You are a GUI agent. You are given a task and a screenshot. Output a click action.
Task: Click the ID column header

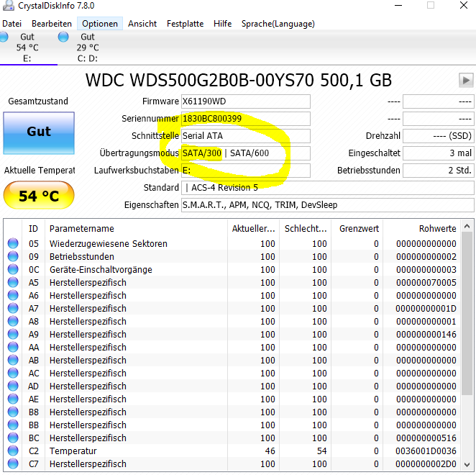[33, 229]
